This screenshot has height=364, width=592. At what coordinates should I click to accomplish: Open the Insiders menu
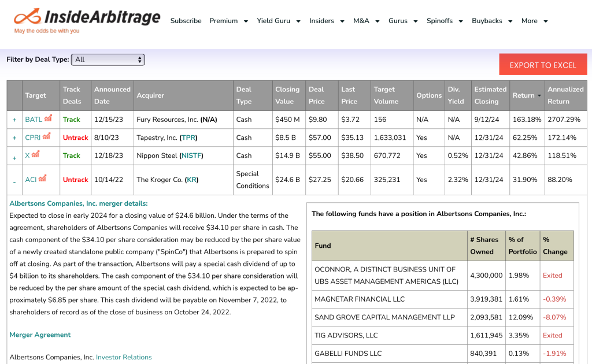(x=327, y=21)
